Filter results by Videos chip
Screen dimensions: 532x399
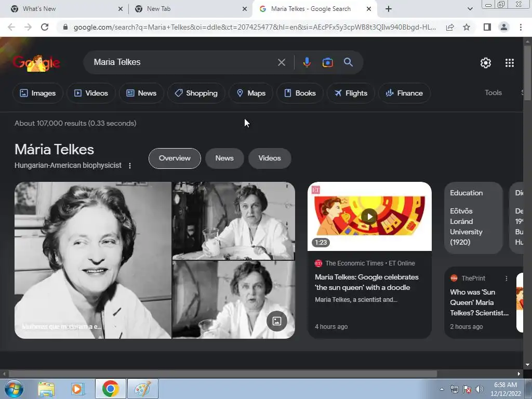pos(91,93)
